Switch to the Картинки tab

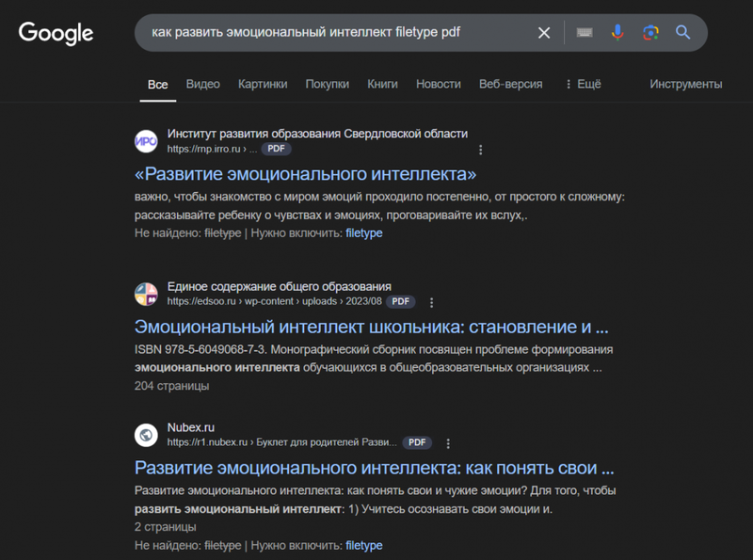(x=263, y=84)
